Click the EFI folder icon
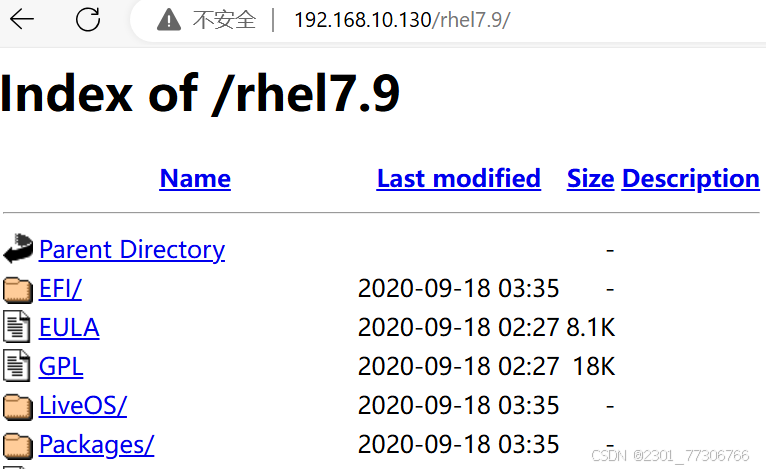This screenshot has width=766, height=469. (18, 289)
